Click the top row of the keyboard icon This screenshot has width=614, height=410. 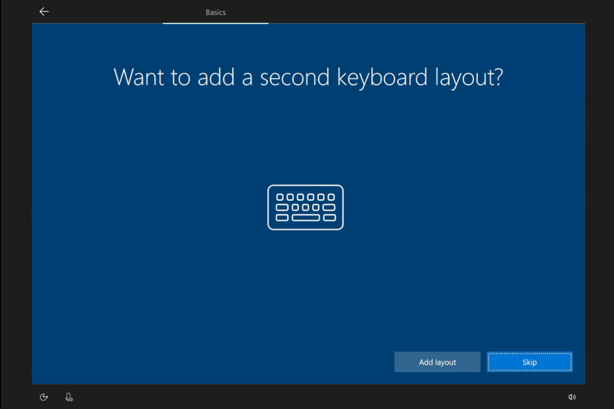(x=305, y=198)
